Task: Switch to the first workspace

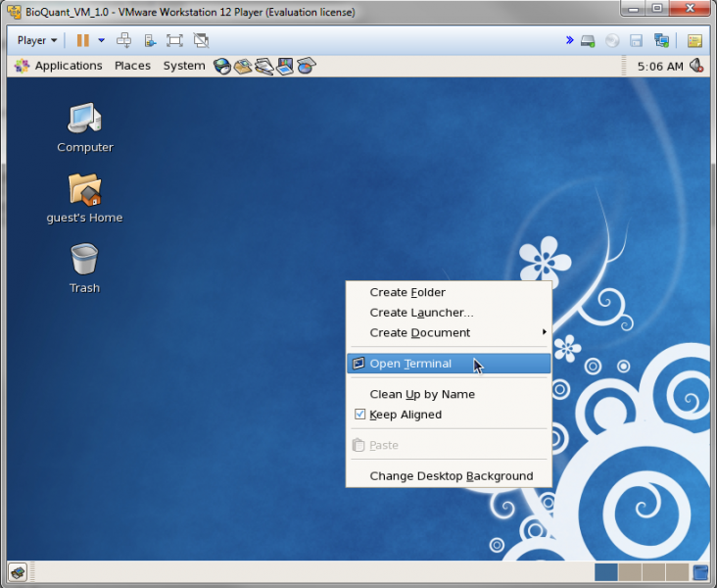Action: pyautogui.click(x=606, y=572)
